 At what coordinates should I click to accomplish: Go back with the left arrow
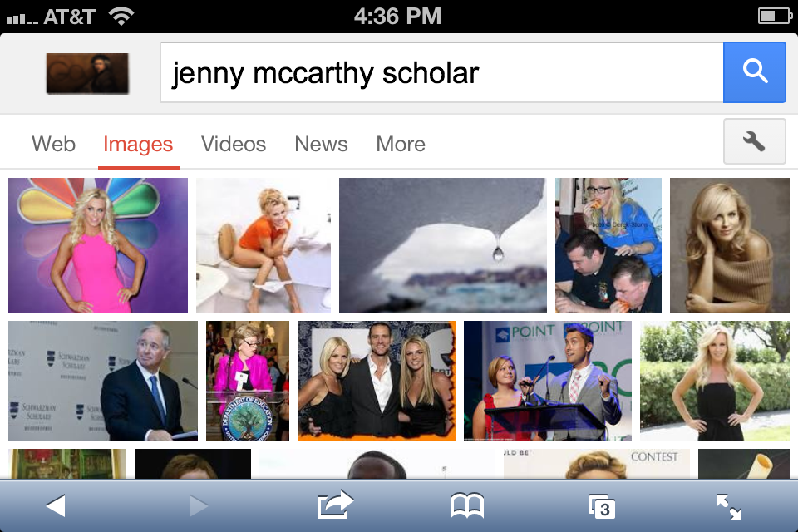[56, 506]
